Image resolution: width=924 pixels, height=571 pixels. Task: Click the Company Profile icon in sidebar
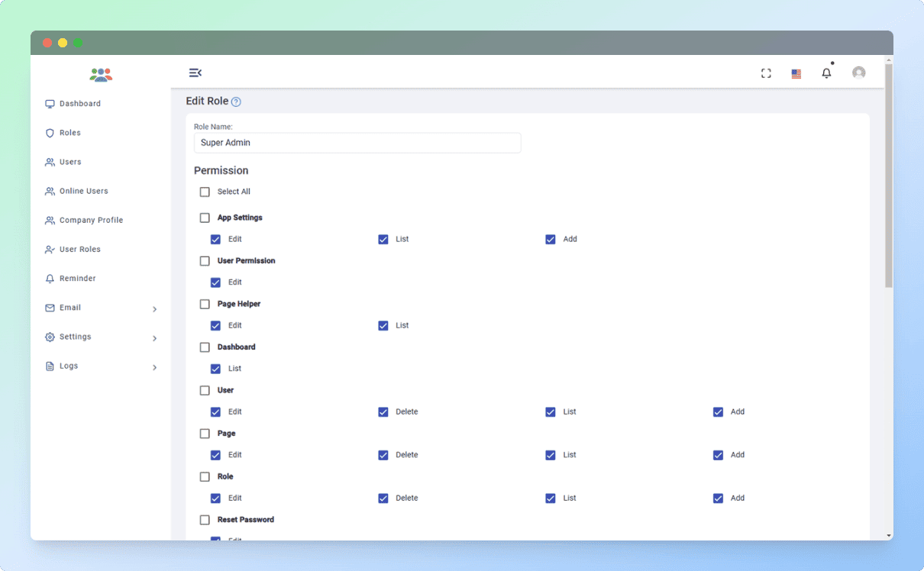50,220
